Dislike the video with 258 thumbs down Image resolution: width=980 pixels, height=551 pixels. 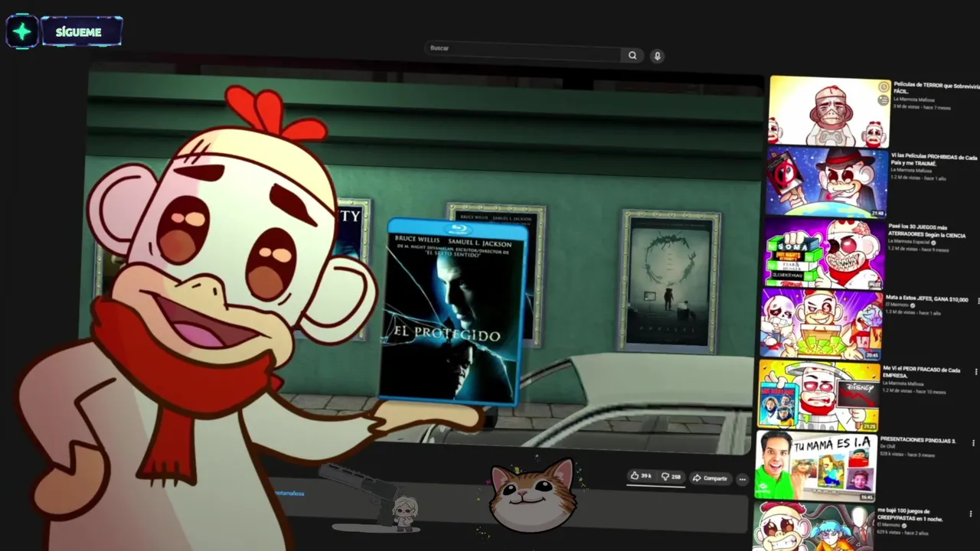pos(671,477)
